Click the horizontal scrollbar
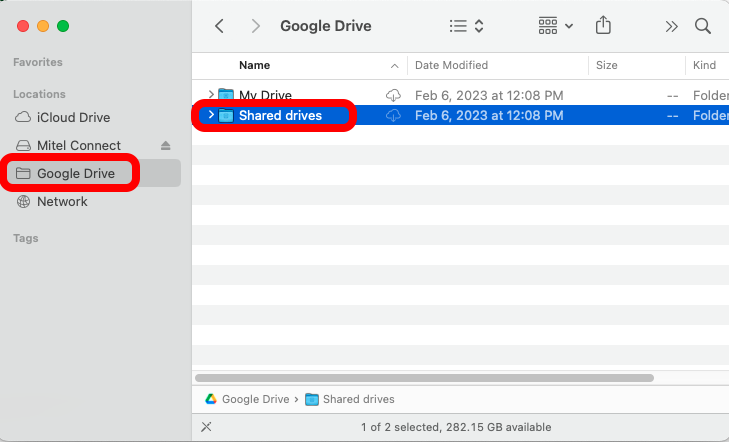 424,378
